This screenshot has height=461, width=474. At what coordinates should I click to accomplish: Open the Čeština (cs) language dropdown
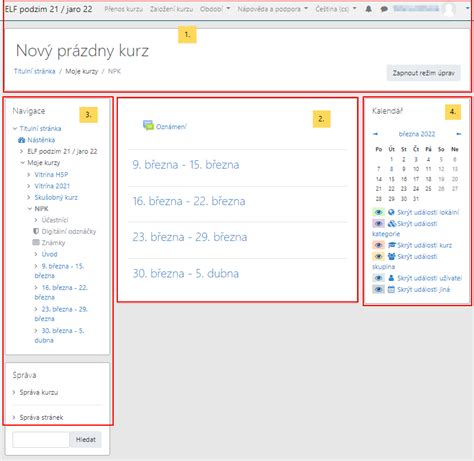(x=336, y=9)
